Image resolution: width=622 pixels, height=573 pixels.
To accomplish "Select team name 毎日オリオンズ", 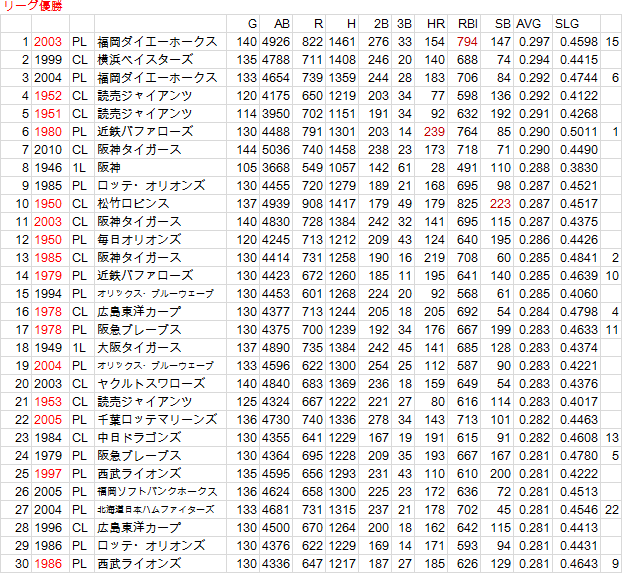I will tap(139, 240).
